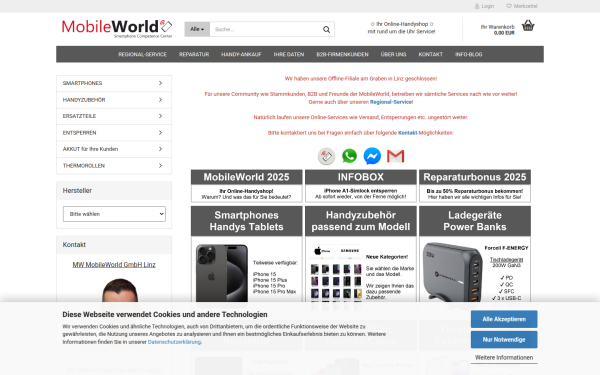Open Handyzubehör passend zum Modell header

(x=360, y=221)
